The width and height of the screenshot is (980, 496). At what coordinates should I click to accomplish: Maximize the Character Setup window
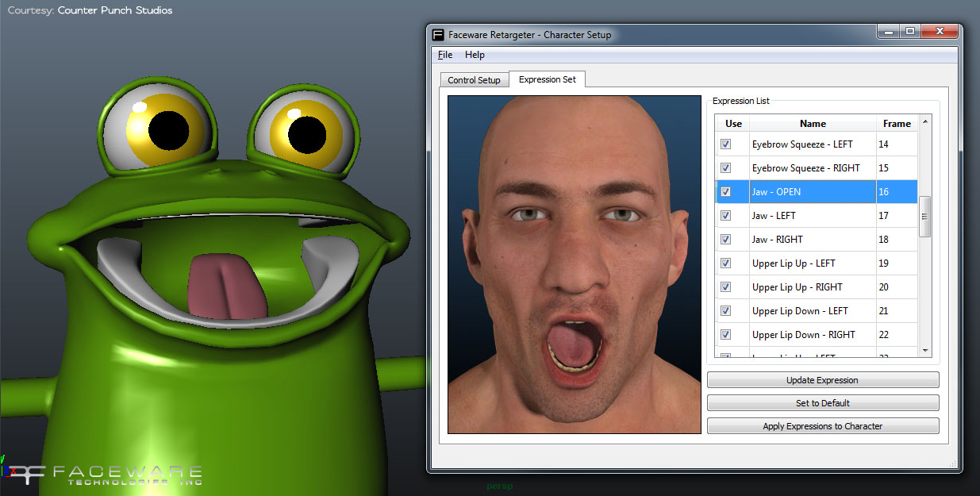coord(909,32)
